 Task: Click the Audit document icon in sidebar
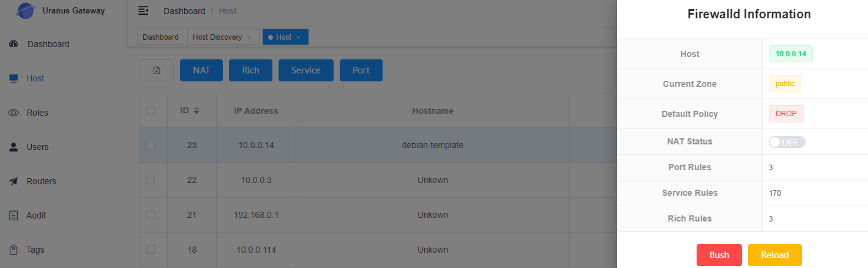13,215
